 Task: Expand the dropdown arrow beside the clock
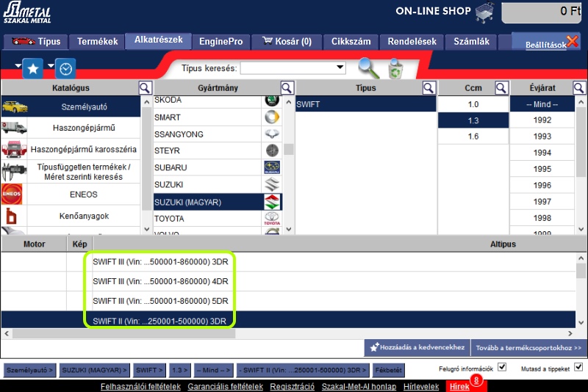[51, 65]
